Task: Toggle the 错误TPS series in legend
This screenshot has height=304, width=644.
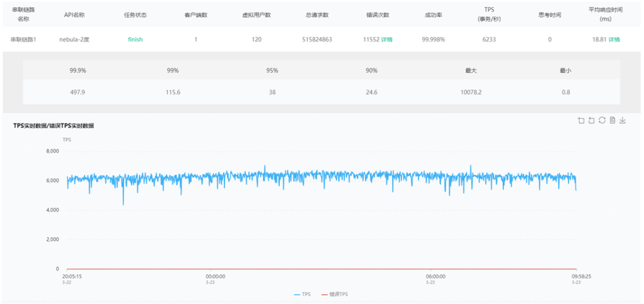Action: tap(335, 294)
